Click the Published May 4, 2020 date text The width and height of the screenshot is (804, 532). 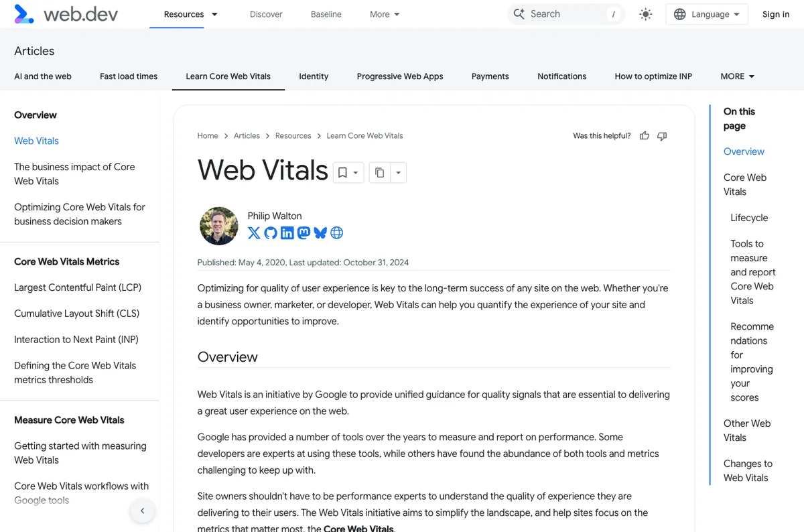point(241,263)
